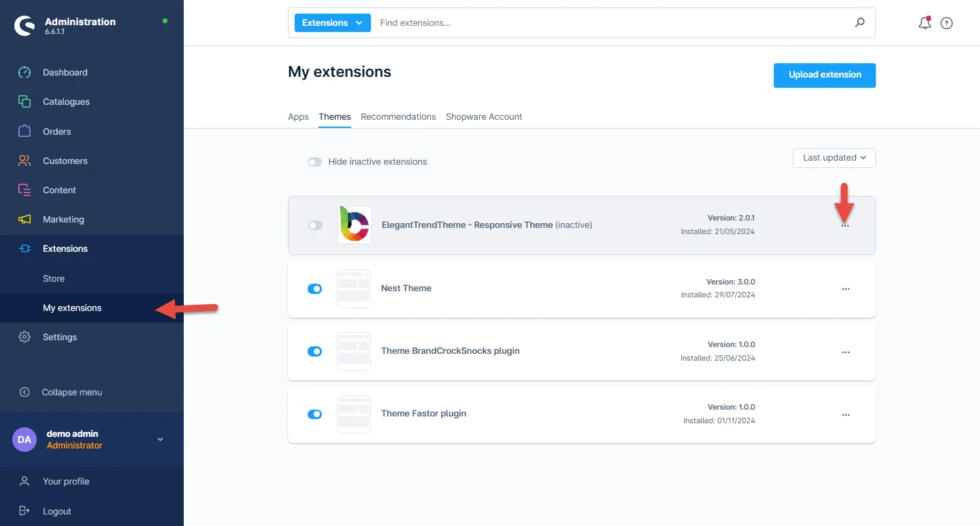The image size is (980, 526).
Task: Open the help question mark icon
Action: pos(947,23)
